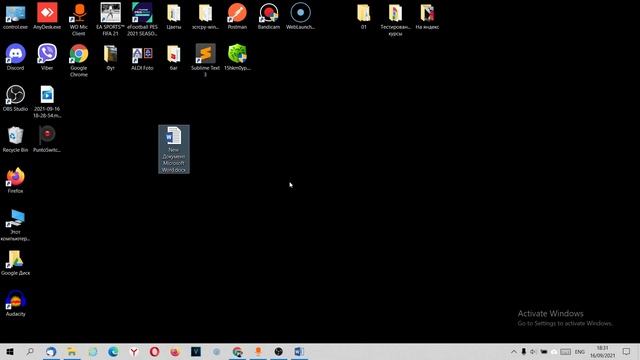Select the Тестирован... курсы folder
Image resolution: width=640 pixels, height=360 pixels.
tap(395, 19)
